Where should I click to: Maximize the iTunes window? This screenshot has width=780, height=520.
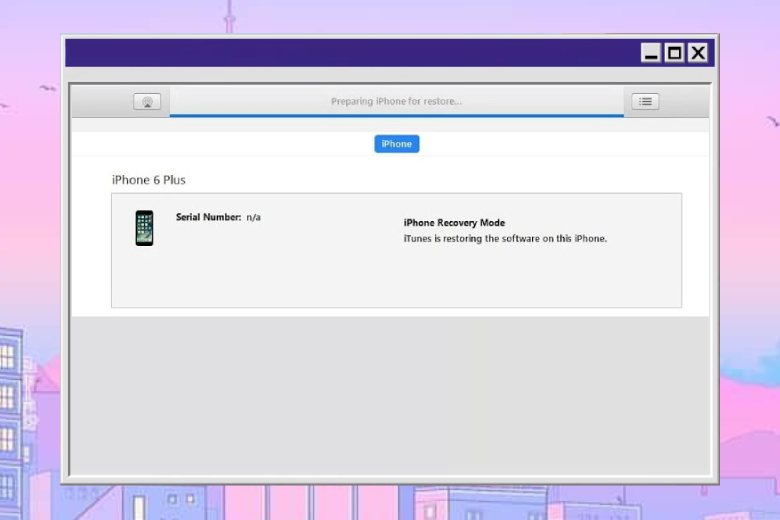675,53
